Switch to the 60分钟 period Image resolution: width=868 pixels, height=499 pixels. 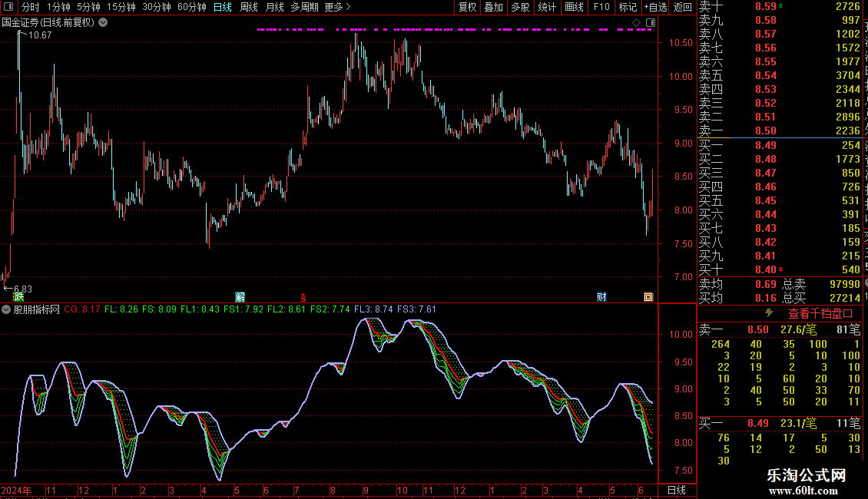point(192,7)
